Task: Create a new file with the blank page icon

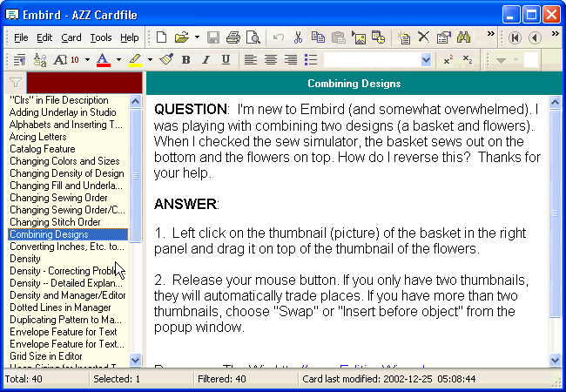Action: point(161,37)
